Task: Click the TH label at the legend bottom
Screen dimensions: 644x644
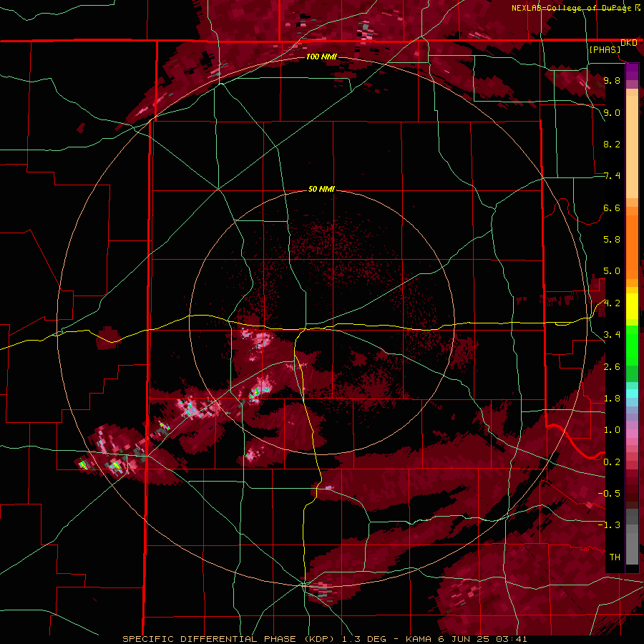Action: click(x=615, y=557)
